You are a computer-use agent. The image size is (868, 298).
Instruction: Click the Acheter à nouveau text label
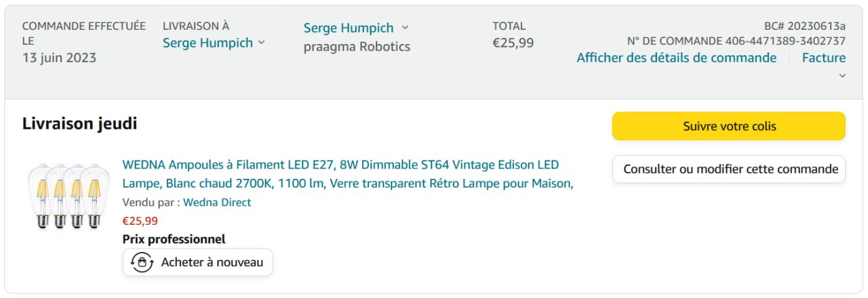click(x=212, y=262)
